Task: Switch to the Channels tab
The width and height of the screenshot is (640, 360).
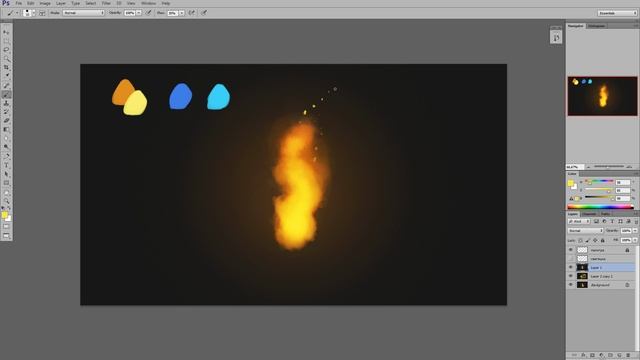Action: 589,214
